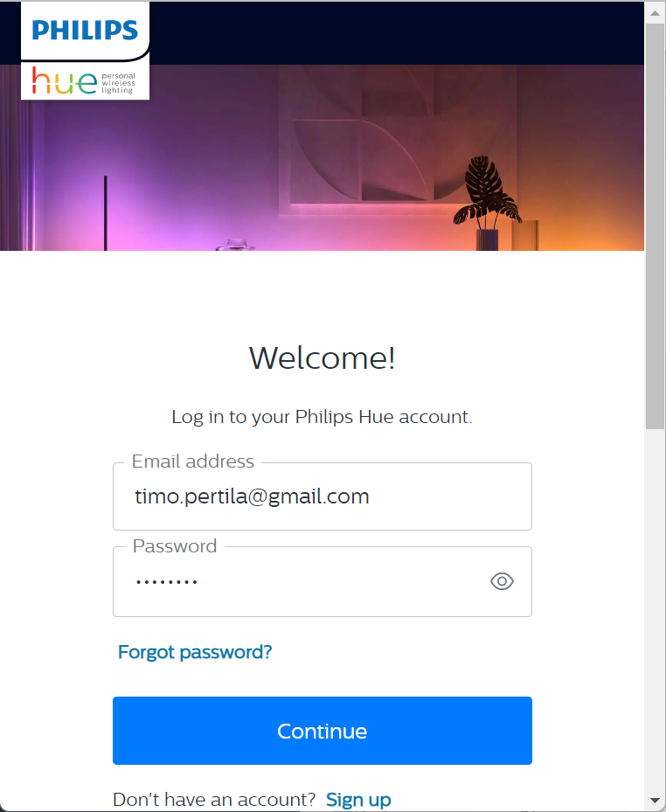Image resolution: width=666 pixels, height=812 pixels.
Task: Click into the Password field dots
Action: click(x=166, y=581)
